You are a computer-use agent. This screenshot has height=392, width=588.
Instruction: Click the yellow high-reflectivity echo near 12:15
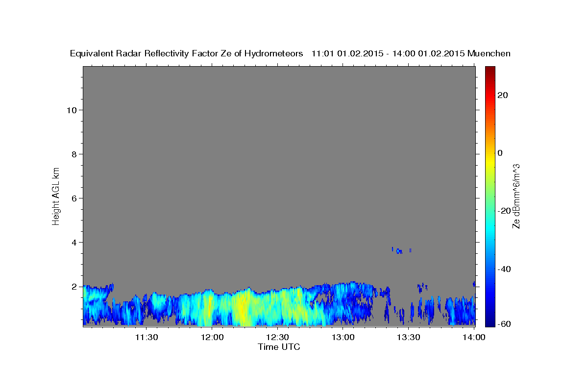[x=243, y=309]
